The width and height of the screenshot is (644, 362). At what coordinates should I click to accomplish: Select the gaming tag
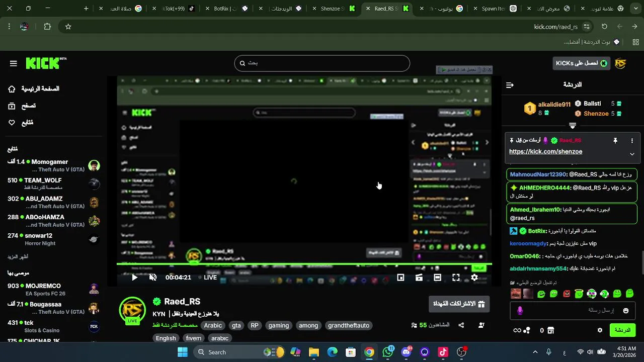(279, 325)
